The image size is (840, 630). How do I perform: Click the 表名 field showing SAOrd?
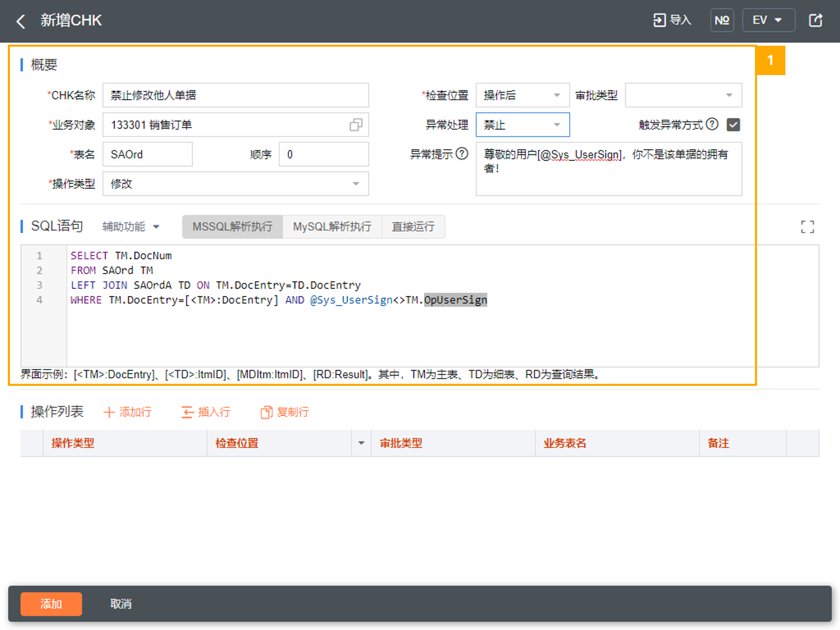pos(148,154)
